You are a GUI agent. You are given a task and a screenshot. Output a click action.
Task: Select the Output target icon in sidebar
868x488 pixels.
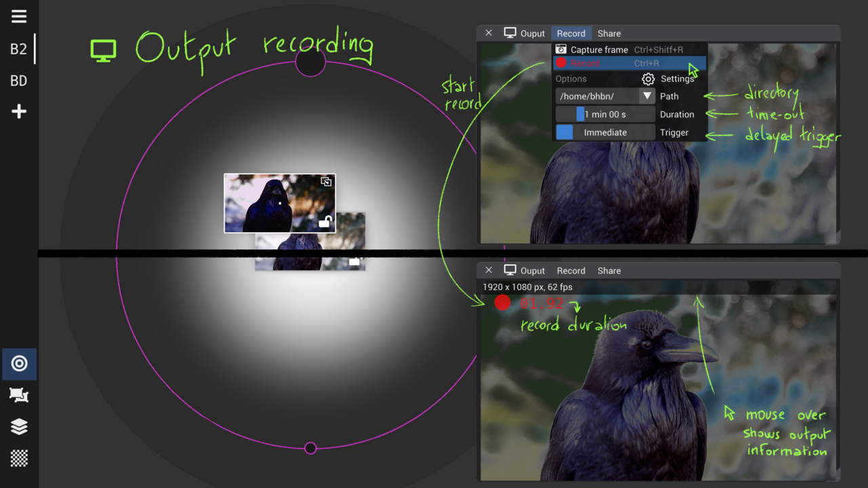[x=19, y=364]
